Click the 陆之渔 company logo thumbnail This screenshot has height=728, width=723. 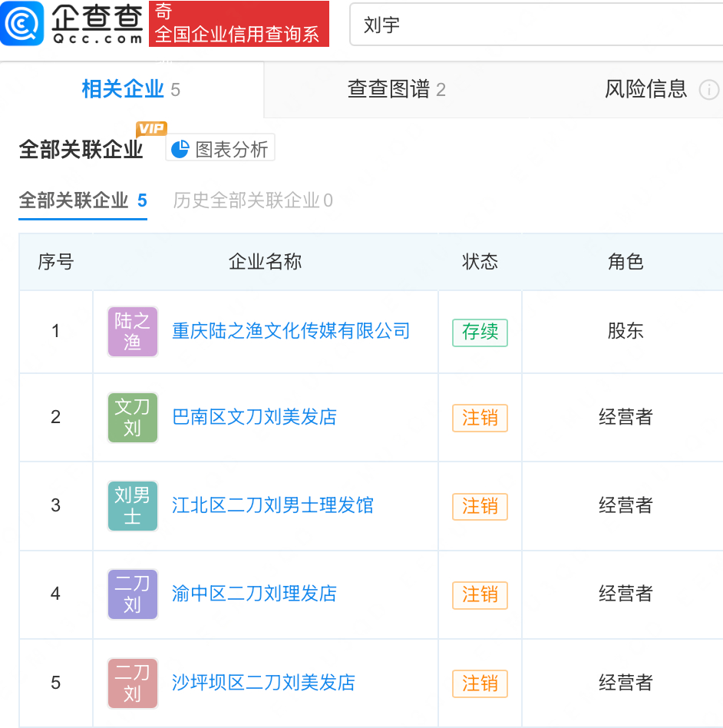(x=133, y=332)
